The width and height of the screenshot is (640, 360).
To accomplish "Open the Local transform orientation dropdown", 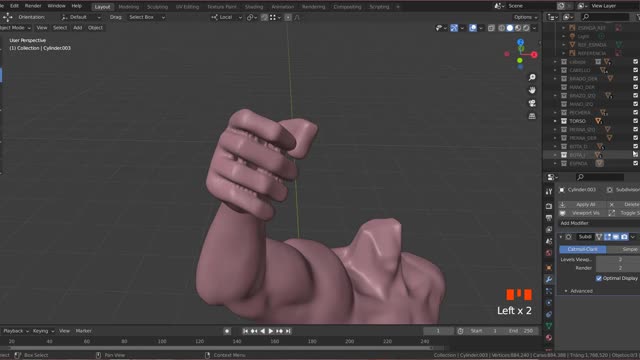I will point(226,17).
